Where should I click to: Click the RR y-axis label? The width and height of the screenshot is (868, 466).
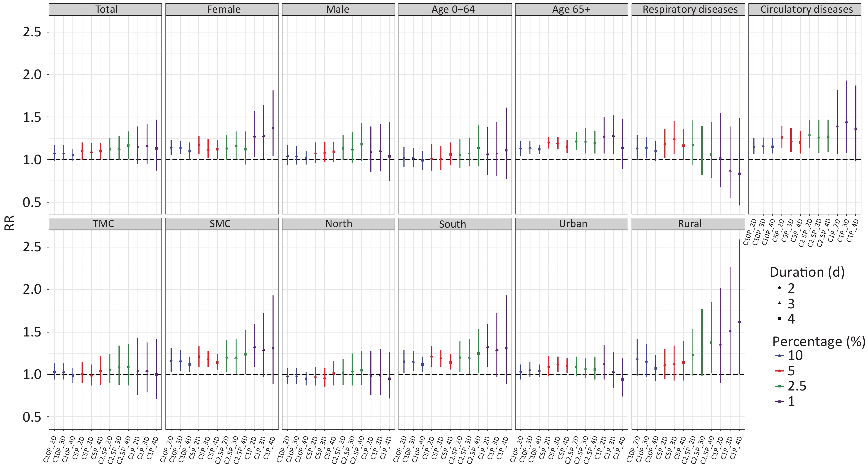pyautogui.click(x=10, y=223)
